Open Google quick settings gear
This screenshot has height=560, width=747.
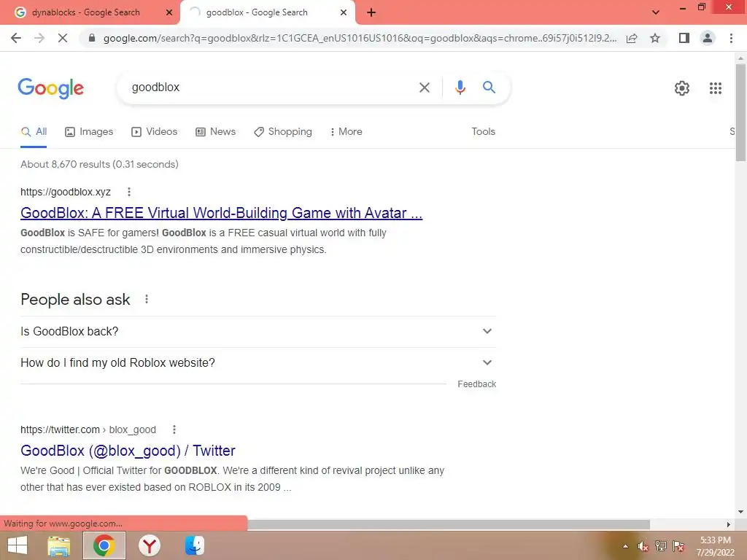coord(682,88)
